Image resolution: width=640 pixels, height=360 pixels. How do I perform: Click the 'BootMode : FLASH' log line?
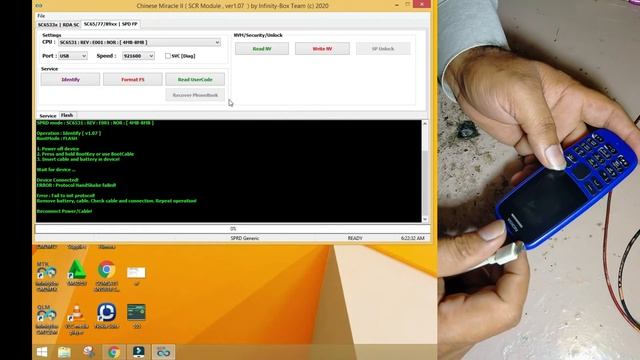(x=57, y=138)
